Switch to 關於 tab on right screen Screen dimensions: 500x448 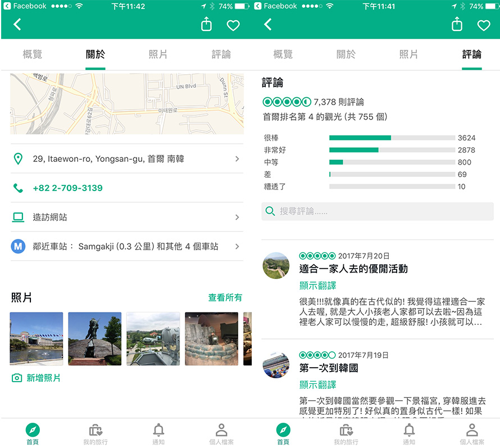pos(346,55)
